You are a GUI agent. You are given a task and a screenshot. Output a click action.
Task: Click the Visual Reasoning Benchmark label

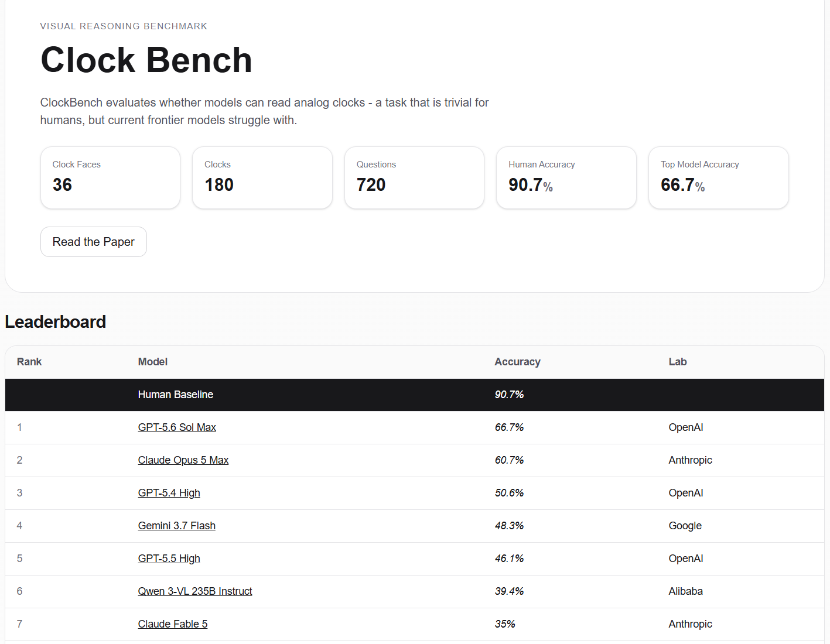click(124, 26)
